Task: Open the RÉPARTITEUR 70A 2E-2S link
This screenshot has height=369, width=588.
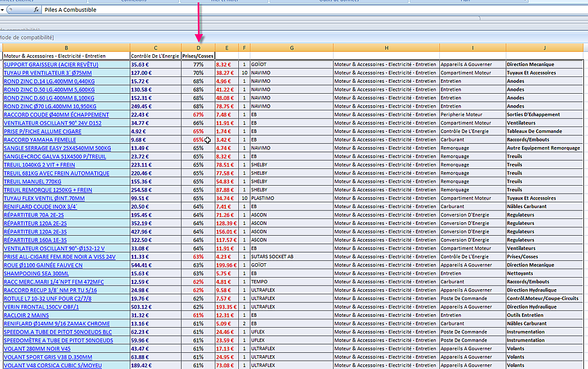Action: click(34, 215)
